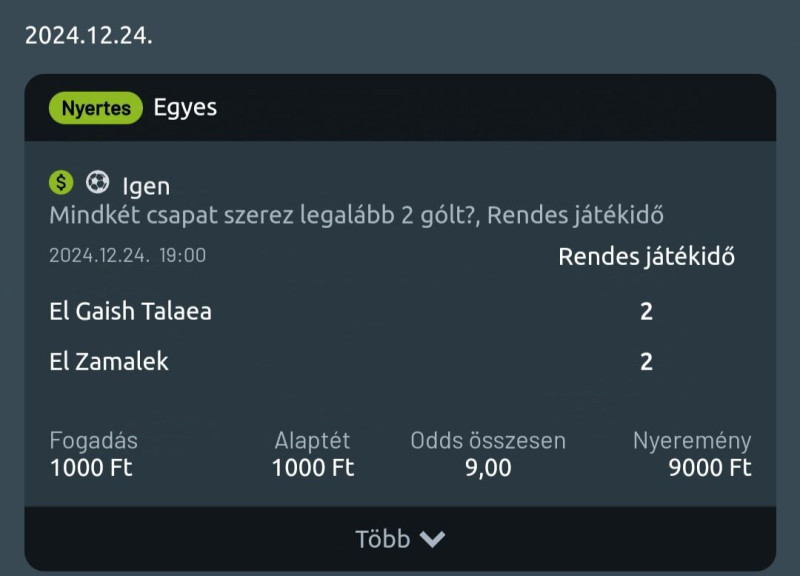This screenshot has height=576, width=800.
Task: Tap the Igen selection text
Action: (x=146, y=186)
